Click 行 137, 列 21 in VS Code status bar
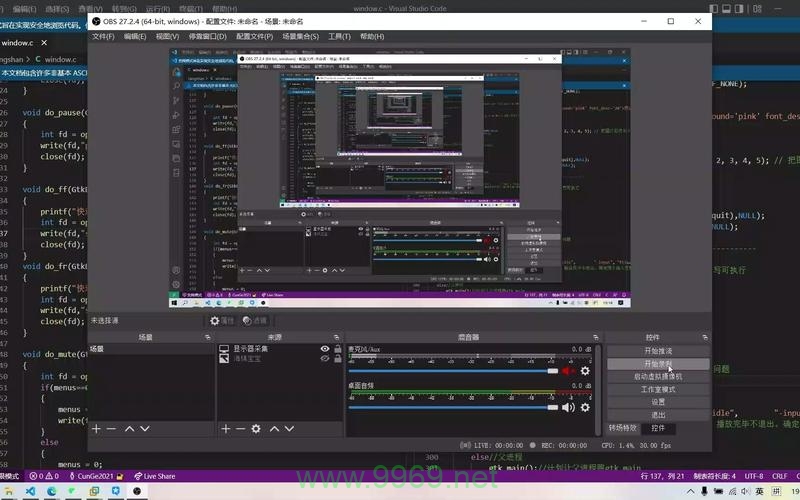 [x=662, y=476]
